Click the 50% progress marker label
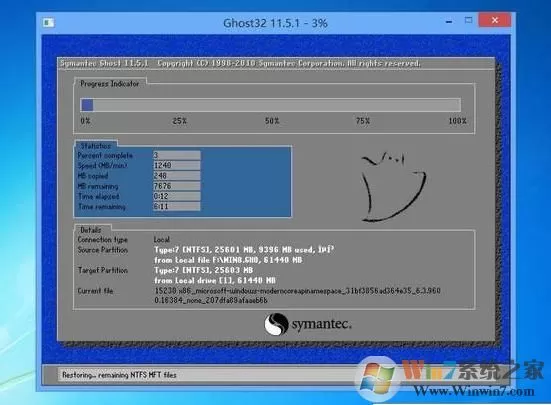This screenshot has width=551, height=405. coord(272,121)
